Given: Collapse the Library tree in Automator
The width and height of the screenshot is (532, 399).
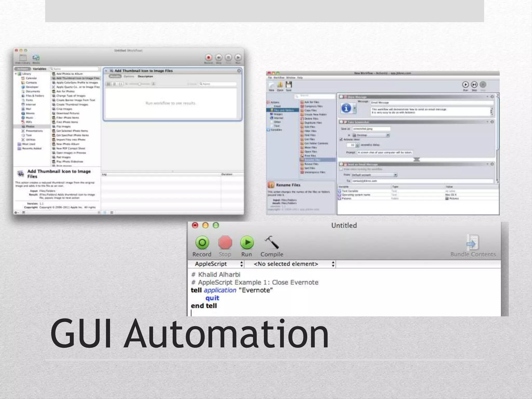Looking at the screenshot, I should click(16, 74).
